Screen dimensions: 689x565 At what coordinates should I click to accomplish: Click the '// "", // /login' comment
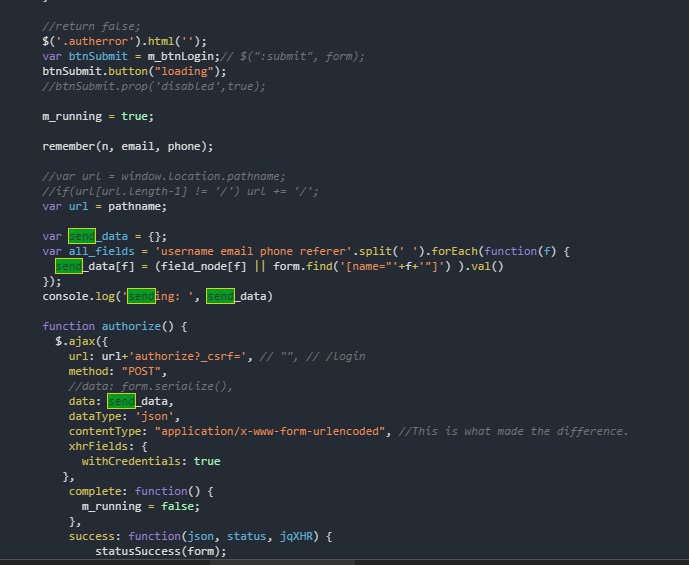click(312, 356)
